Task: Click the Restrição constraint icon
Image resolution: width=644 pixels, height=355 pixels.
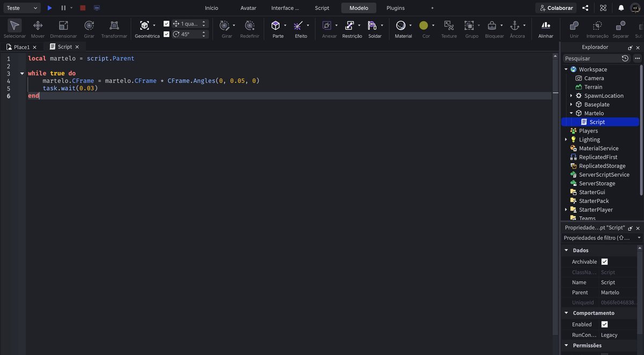Action: (x=349, y=25)
